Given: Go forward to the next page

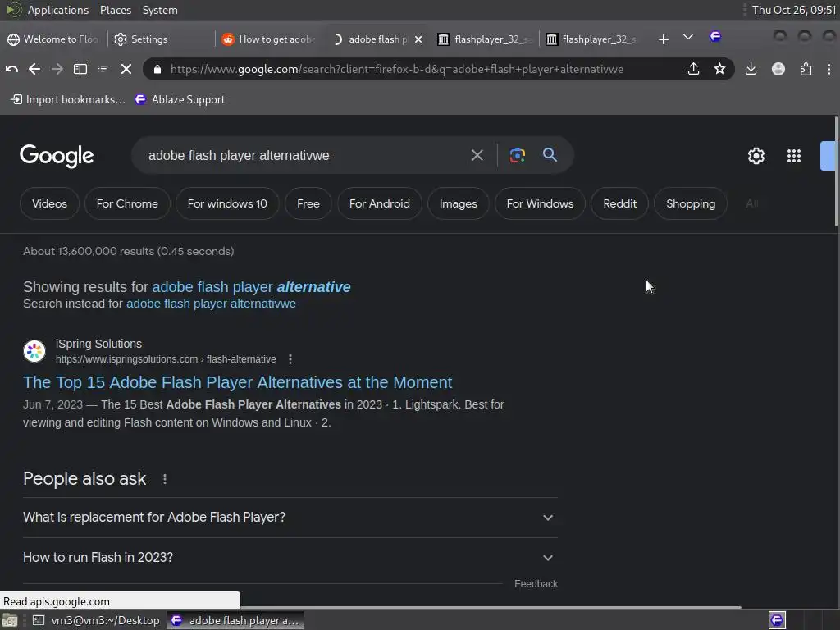Looking at the screenshot, I should tap(57, 69).
